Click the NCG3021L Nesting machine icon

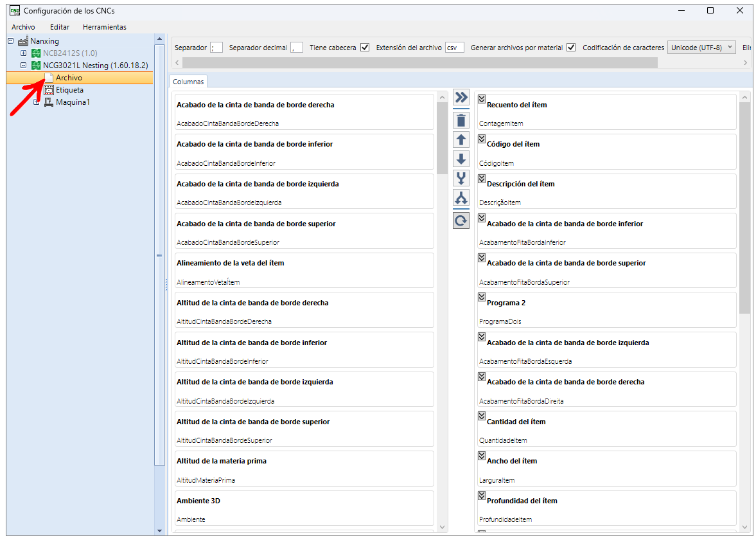pos(36,65)
